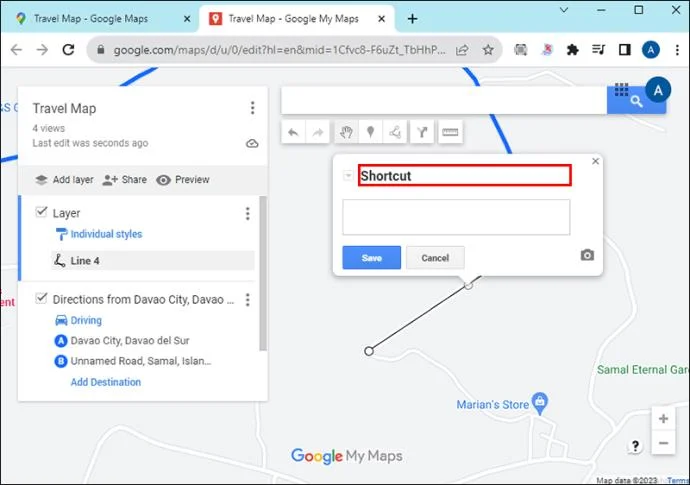Go back in browser
Image resolution: width=690 pixels, height=485 pixels.
click(16, 50)
